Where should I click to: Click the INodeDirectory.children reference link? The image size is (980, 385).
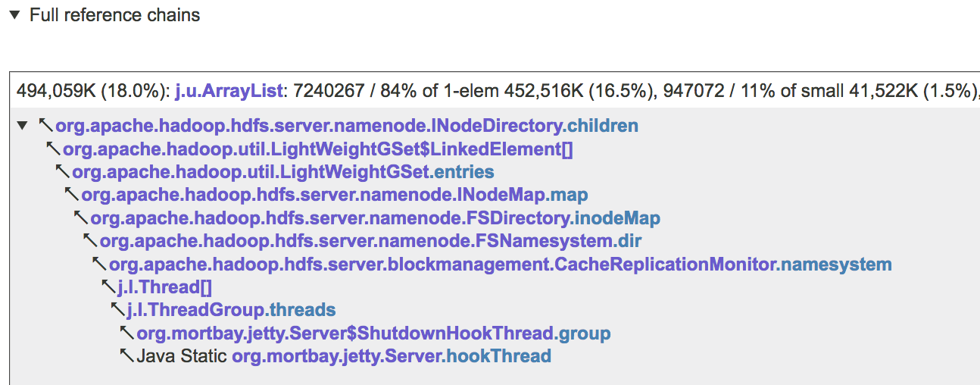click(346, 126)
